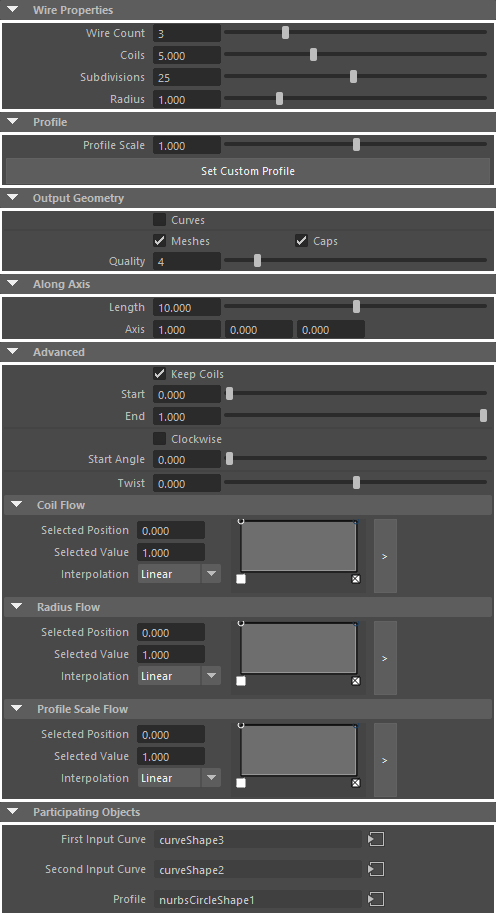Click the Wire Count input field
The height and width of the screenshot is (913, 496).
pos(187,33)
